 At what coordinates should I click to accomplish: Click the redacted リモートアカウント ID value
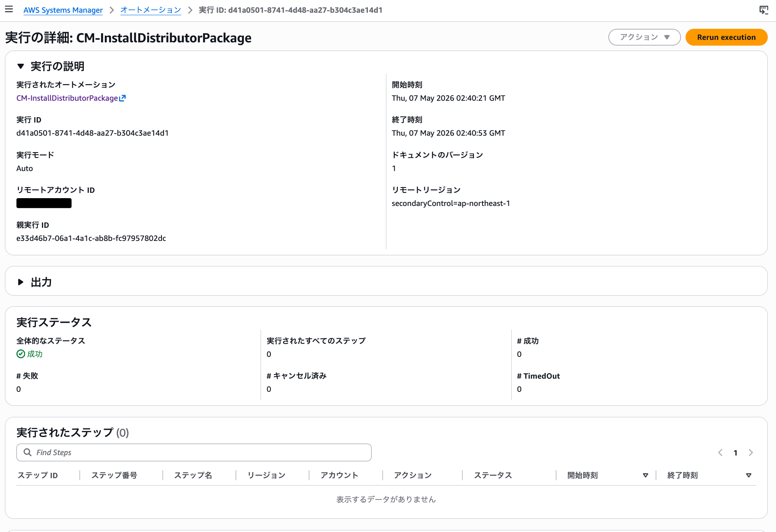tap(44, 203)
